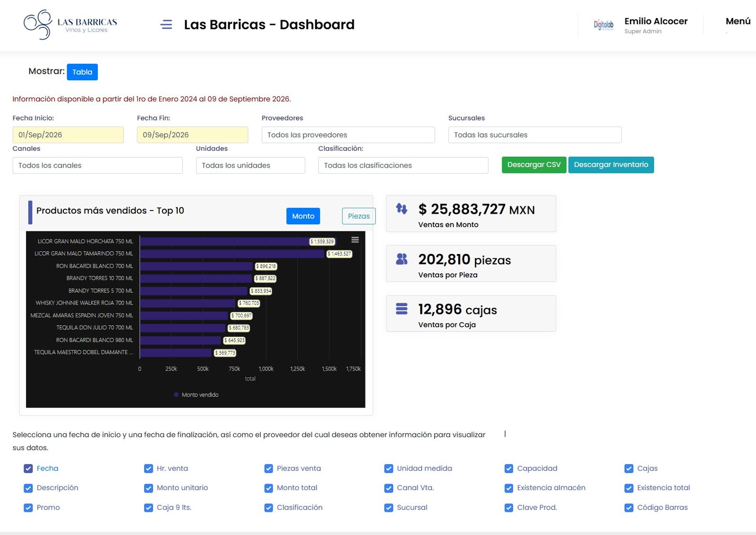Uncheck the Descripción checkbox
The height and width of the screenshot is (535, 756).
coord(28,488)
